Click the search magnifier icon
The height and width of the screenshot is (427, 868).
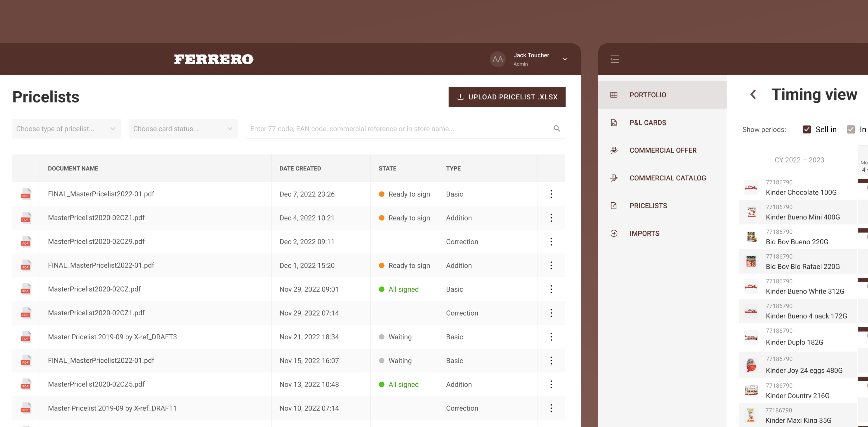click(557, 129)
